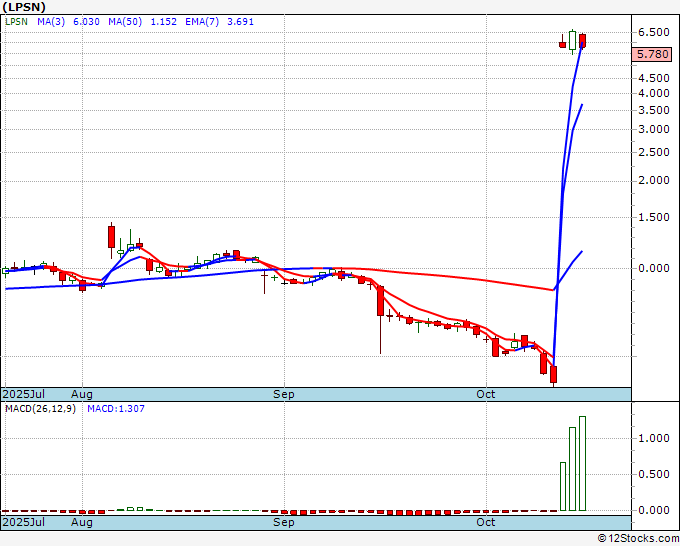Click the 2.000 price axis label
Screen dimensions: 680x546
(x=654, y=180)
